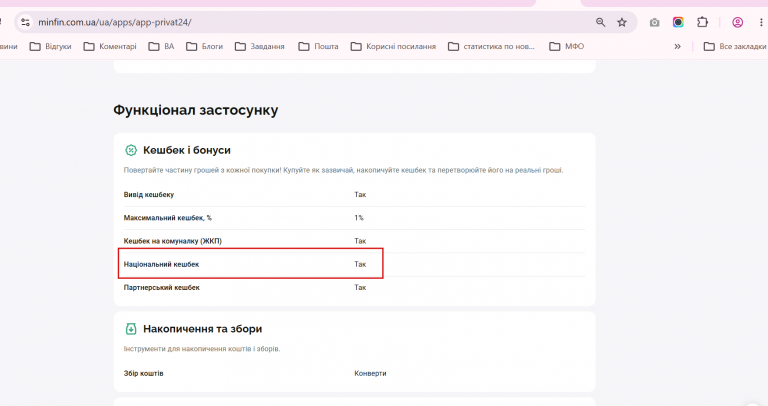Open the browser profile avatar
This screenshot has width=768, height=406.
point(738,22)
